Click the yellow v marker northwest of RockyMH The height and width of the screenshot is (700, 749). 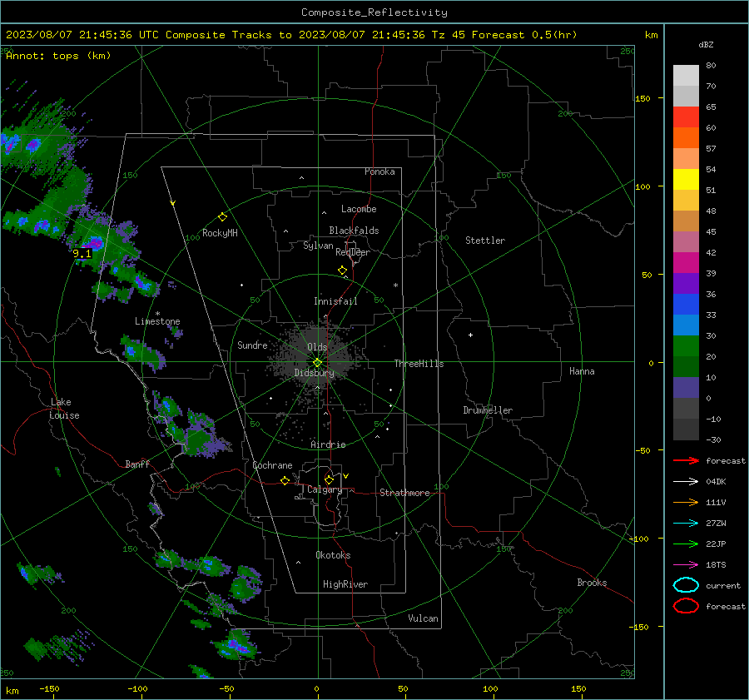(173, 203)
